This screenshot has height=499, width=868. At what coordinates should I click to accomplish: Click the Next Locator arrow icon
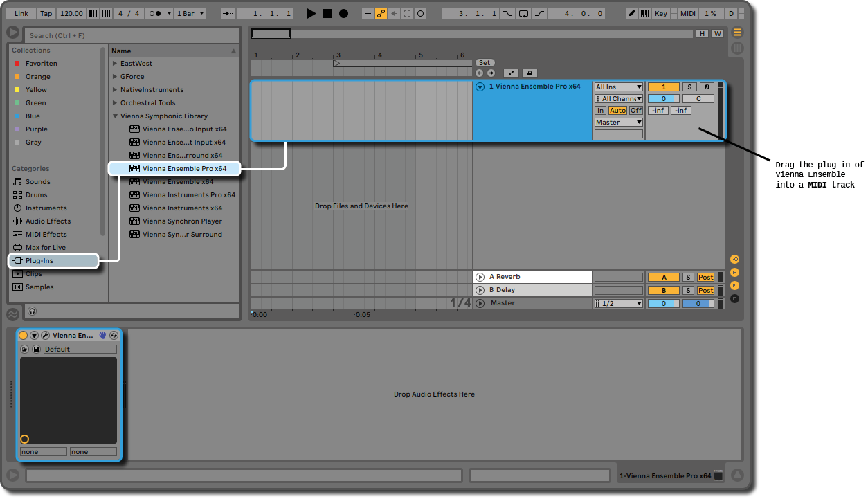point(491,73)
